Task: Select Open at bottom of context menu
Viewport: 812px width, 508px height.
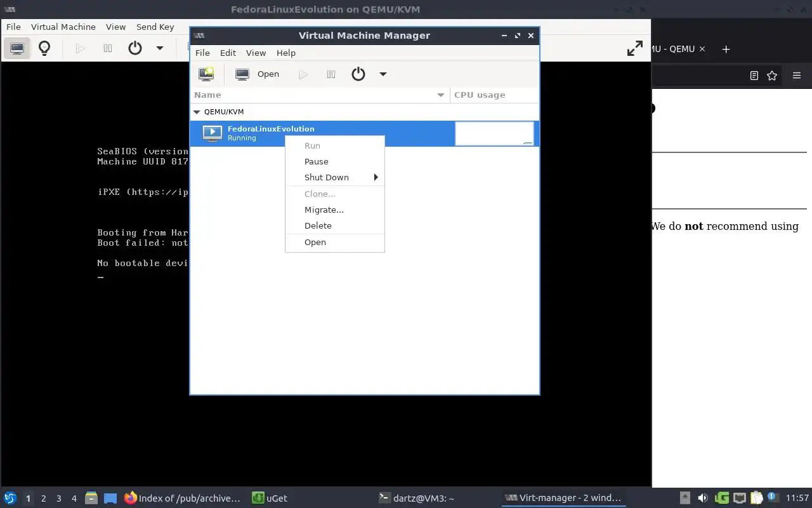Action: point(334,242)
